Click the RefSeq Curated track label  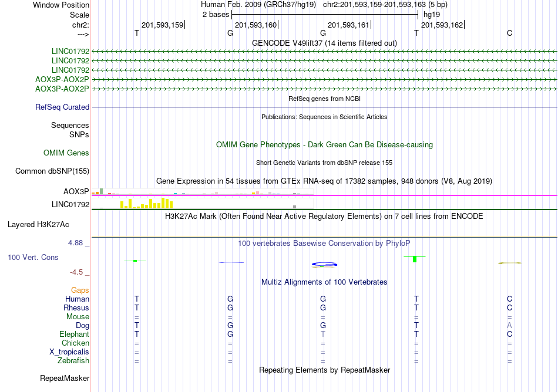point(62,107)
